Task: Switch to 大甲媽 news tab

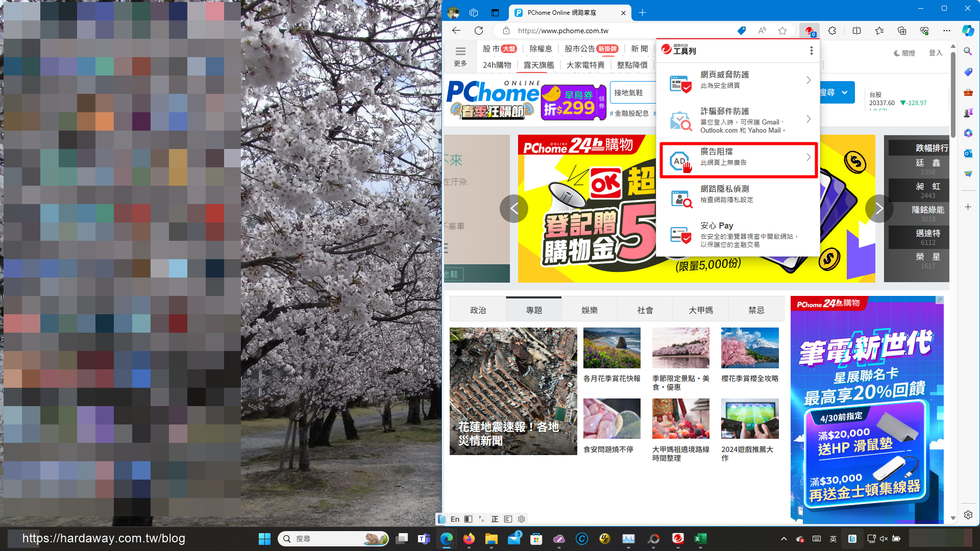Action: point(701,310)
